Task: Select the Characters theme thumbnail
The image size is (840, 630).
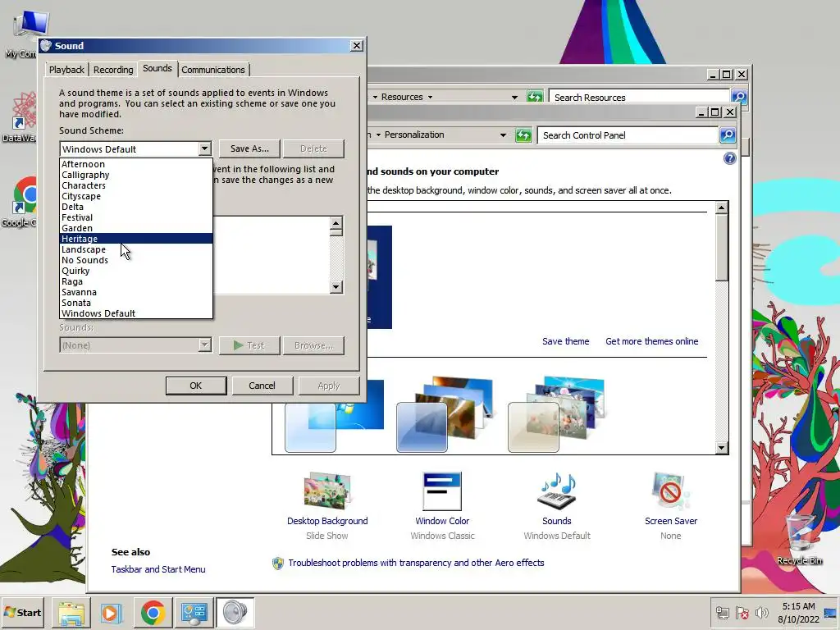Action: point(556,414)
